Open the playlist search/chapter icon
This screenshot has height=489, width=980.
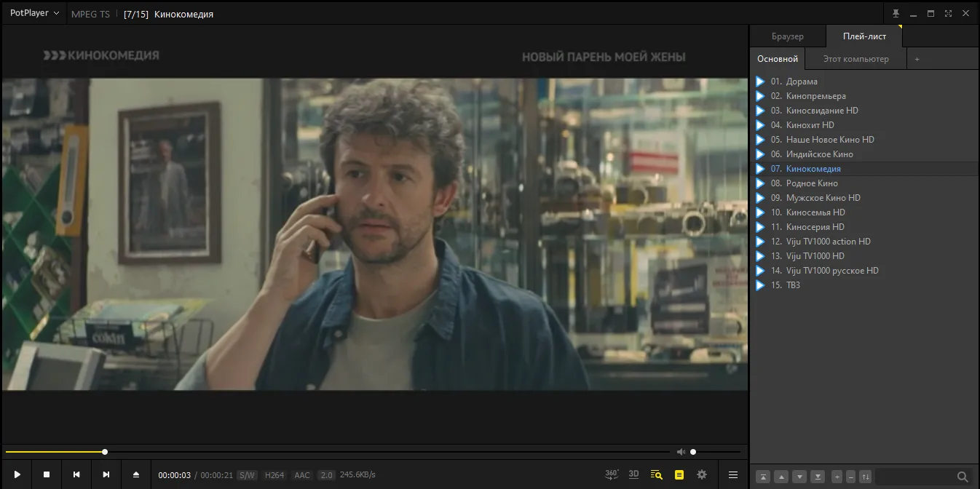coord(656,474)
